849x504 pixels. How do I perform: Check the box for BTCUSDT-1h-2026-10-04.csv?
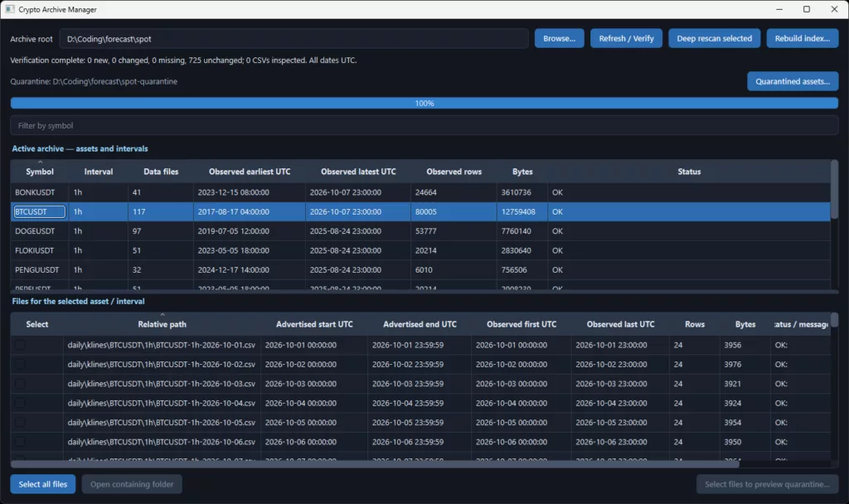(20, 404)
